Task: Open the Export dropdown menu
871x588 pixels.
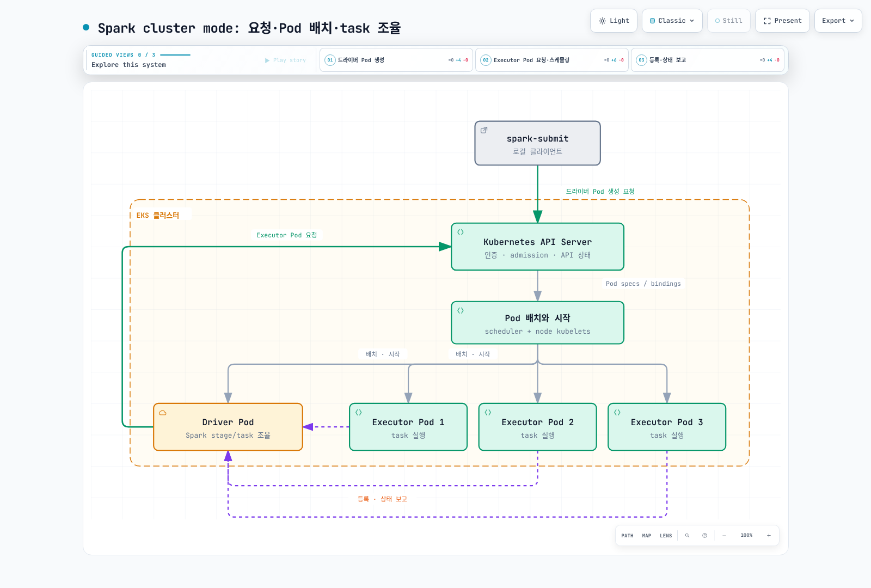Action: pos(838,21)
